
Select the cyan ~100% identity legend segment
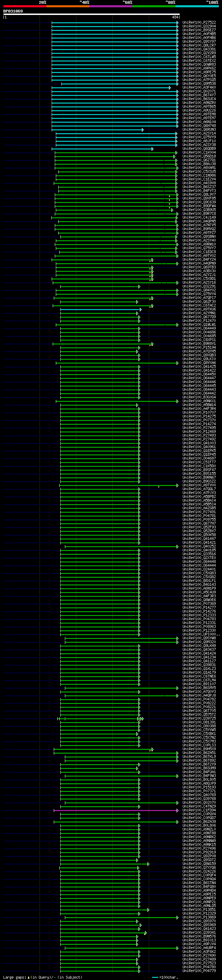coord(197,6)
